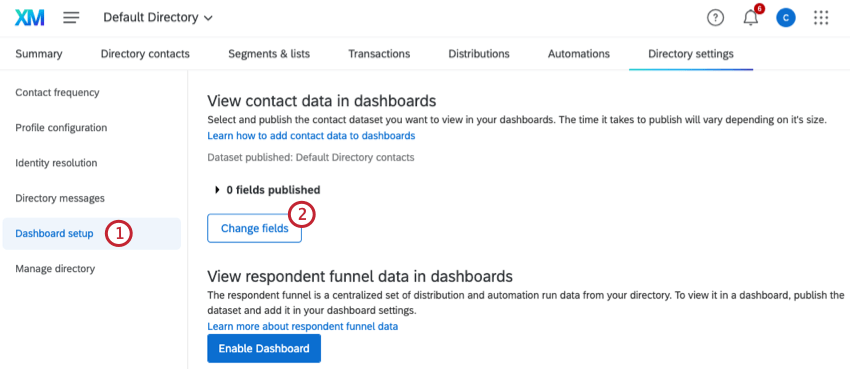Viewport: 850px width, 369px height.
Task: Open the Distributions tab
Action: point(479,54)
